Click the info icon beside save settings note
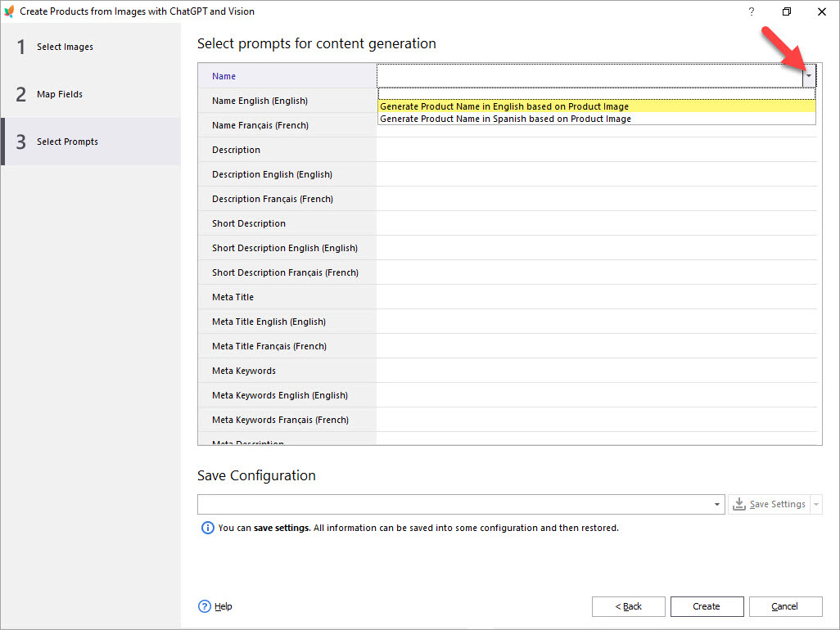The image size is (840, 630). [207, 528]
